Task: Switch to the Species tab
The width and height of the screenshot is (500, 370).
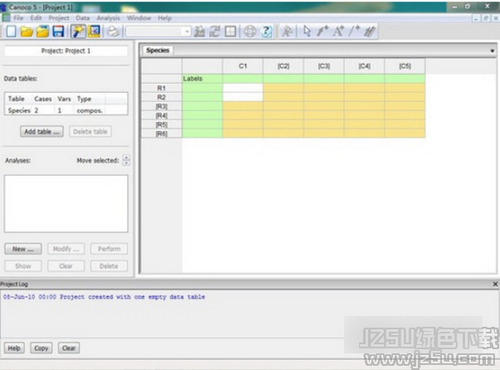Action: (x=158, y=50)
